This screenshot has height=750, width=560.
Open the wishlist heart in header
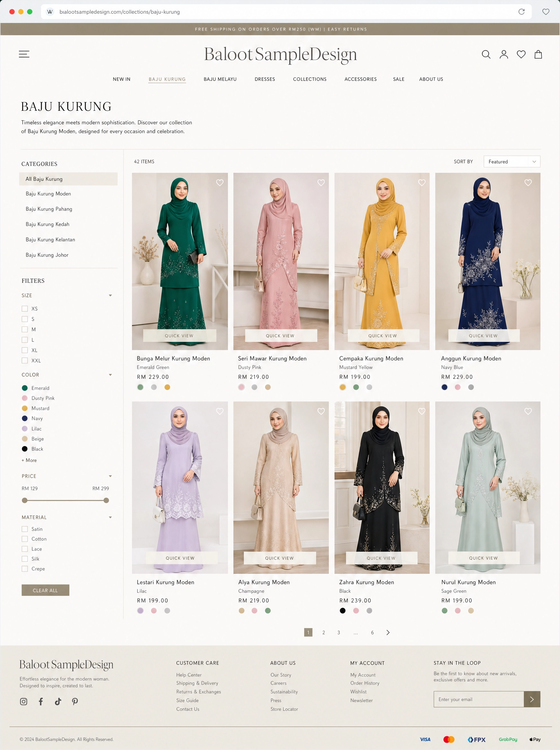pyautogui.click(x=521, y=54)
